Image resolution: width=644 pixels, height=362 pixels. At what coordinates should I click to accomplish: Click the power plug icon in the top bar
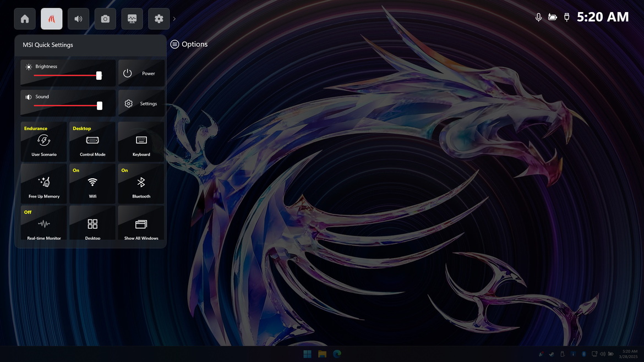567,17
